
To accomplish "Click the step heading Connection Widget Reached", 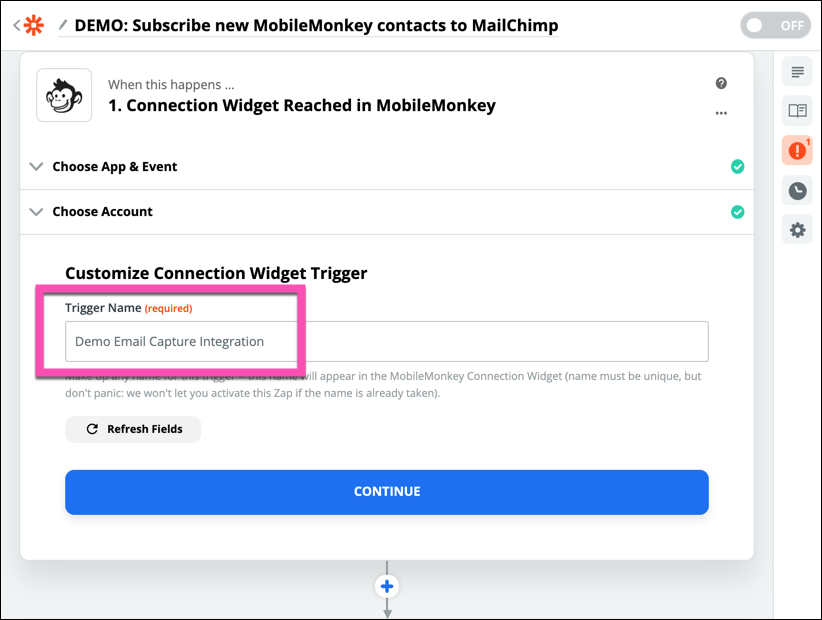I will (301, 105).
